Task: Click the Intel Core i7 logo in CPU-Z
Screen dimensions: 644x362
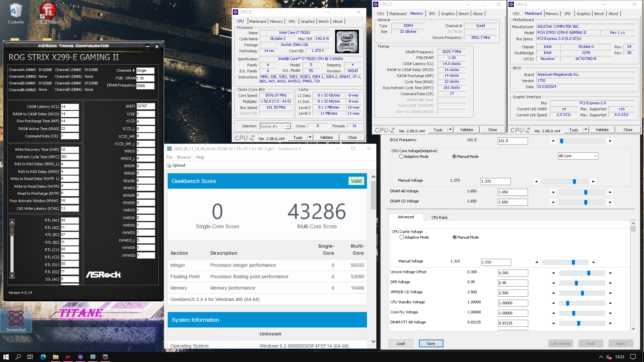Action: pyautogui.click(x=347, y=42)
